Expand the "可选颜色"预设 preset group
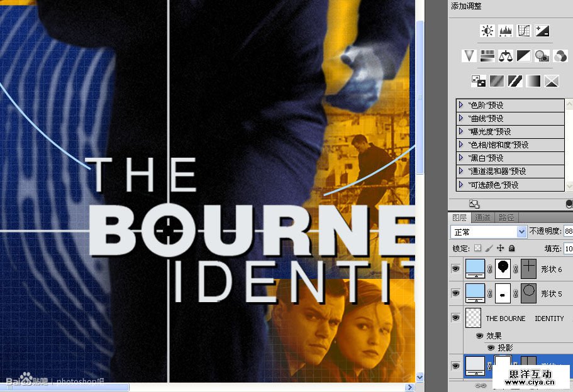This screenshot has width=573, height=392. pyautogui.click(x=461, y=184)
